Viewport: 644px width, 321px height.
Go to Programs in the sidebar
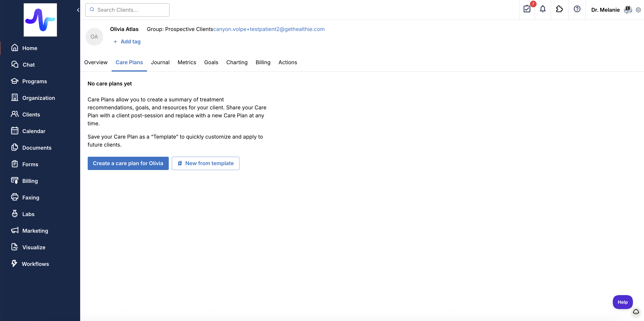click(x=29, y=81)
